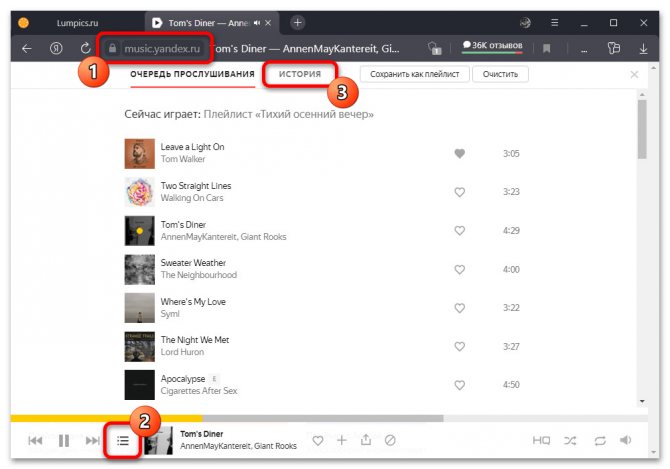Click the queue list scroll-down arrow
This screenshot has width=670, height=469.
[x=642, y=402]
